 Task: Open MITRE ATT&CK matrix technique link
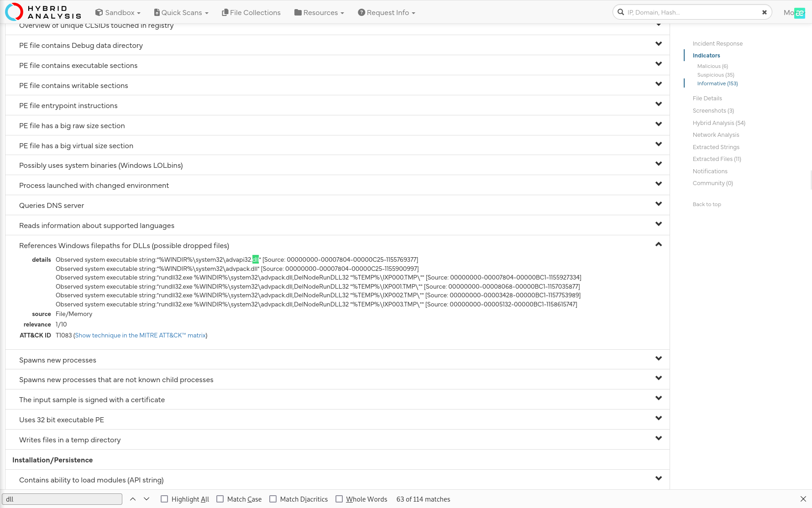tap(140, 335)
